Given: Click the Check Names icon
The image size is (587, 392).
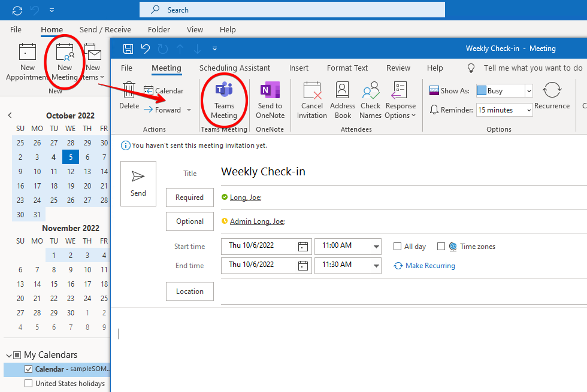Looking at the screenshot, I should [x=370, y=91].
